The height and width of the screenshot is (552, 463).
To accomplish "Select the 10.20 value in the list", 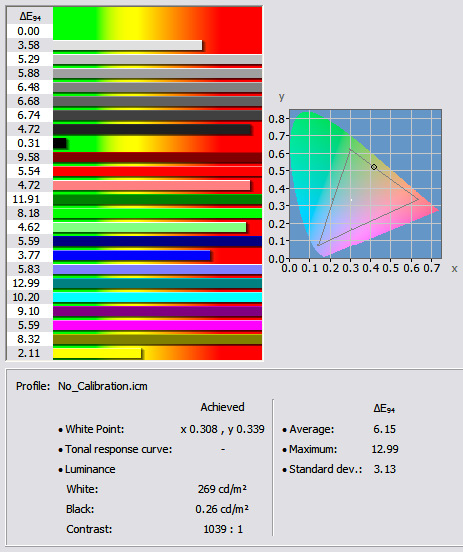I will click(x=26, y=297).
